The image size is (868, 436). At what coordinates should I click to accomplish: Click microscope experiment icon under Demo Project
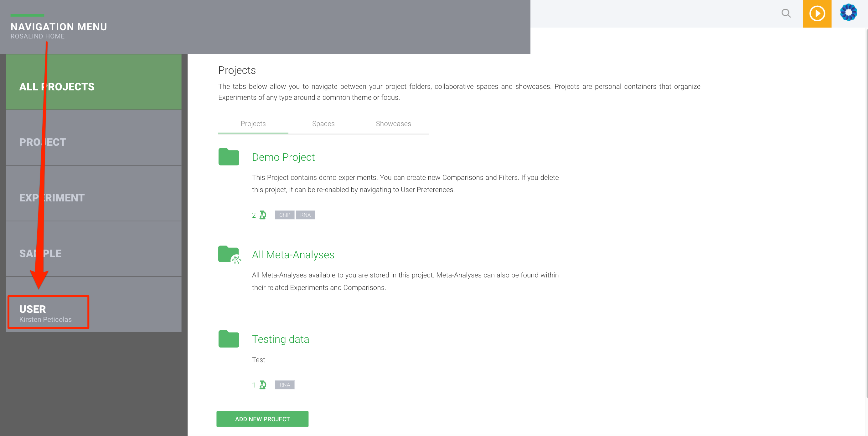(x=263, y=215)
